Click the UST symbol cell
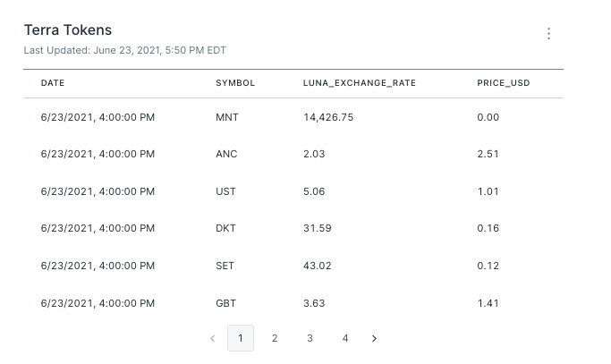This screenshot has width=611, height=364. click(226, 191)
